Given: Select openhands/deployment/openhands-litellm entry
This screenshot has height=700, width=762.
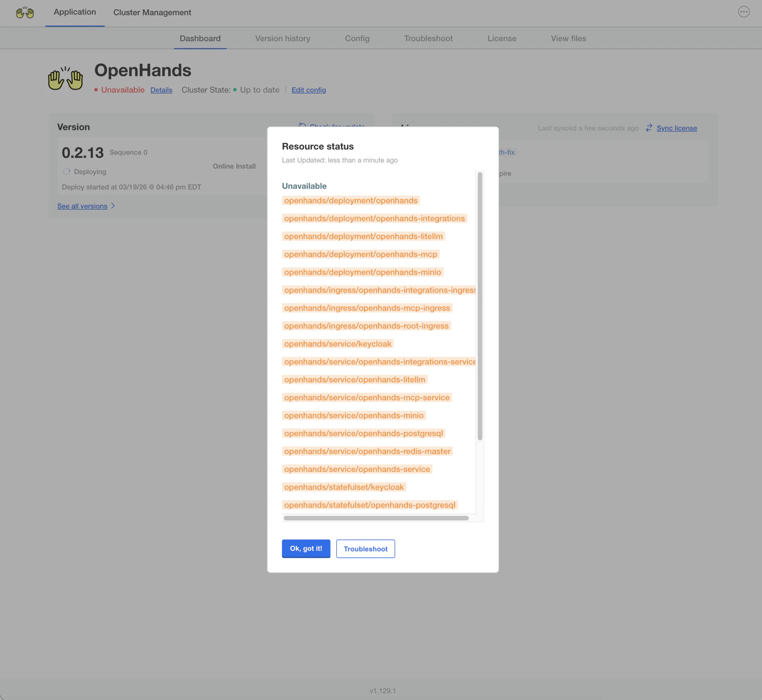Looking at the screenshot, I should [363, 236].
